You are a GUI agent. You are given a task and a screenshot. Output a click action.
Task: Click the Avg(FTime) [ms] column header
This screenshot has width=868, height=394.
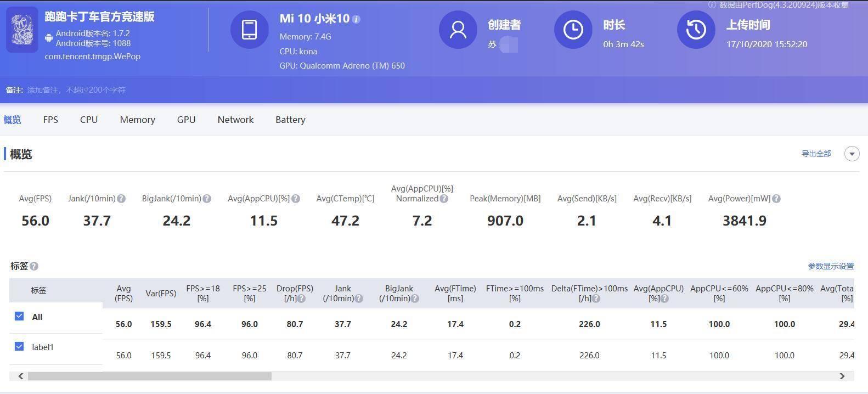pos(455,294)
